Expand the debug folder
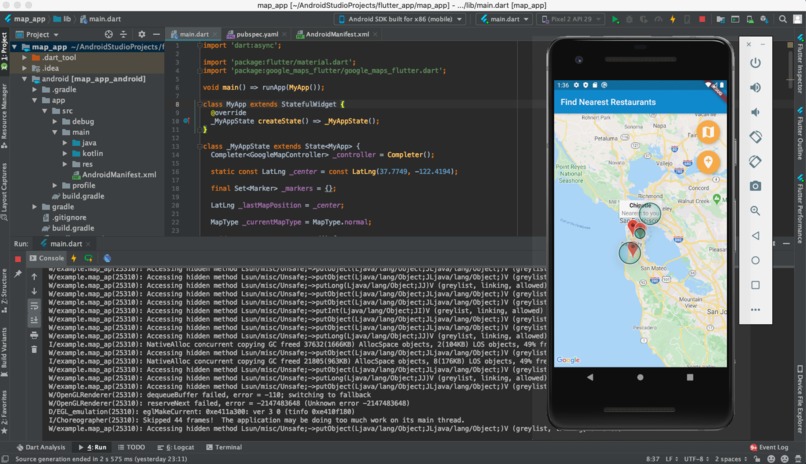The image size is (806, 464). (x=55, y=122)
